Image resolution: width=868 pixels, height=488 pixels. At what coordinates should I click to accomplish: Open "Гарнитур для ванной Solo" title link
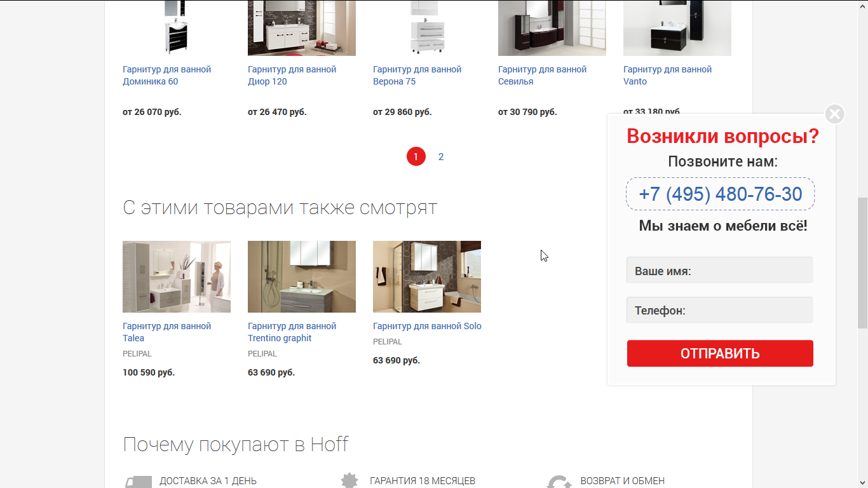point(427,326)
